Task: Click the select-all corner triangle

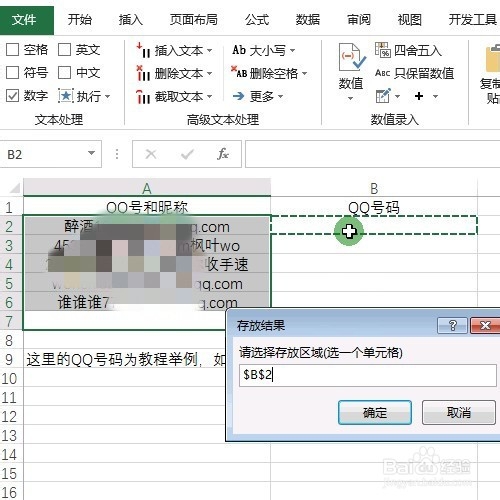Action: coord(14,188)
